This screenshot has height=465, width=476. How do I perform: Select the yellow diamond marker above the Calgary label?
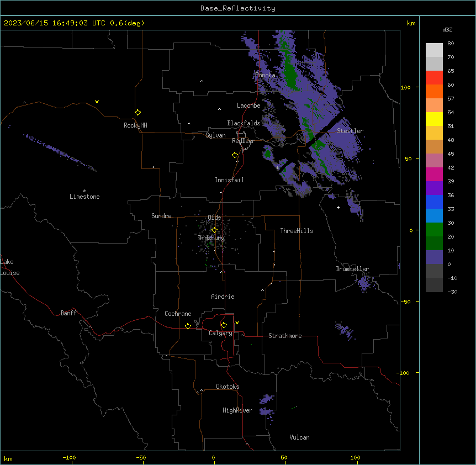(x=224, y=325)
